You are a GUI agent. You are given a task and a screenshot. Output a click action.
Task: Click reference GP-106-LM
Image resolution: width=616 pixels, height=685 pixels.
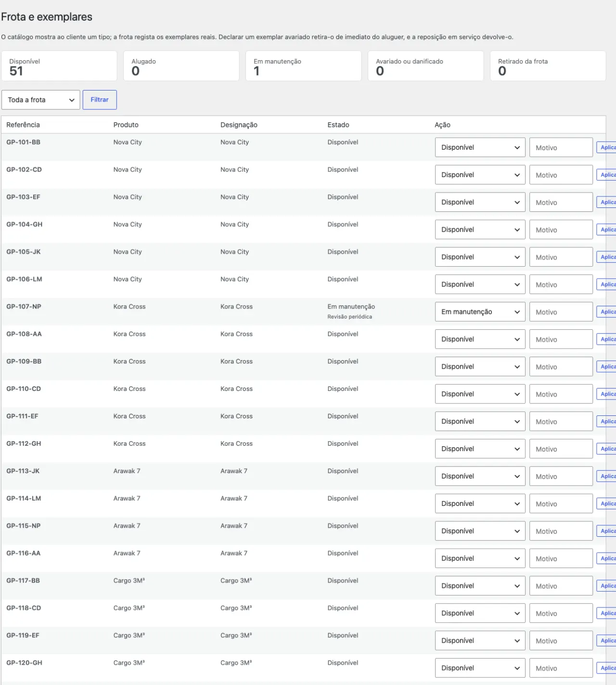point(24,279)
